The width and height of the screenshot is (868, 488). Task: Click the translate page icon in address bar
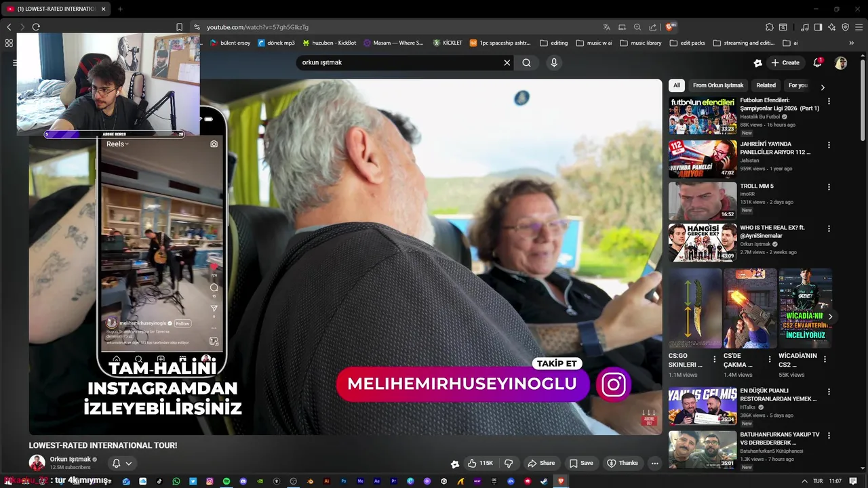[606, 27]
